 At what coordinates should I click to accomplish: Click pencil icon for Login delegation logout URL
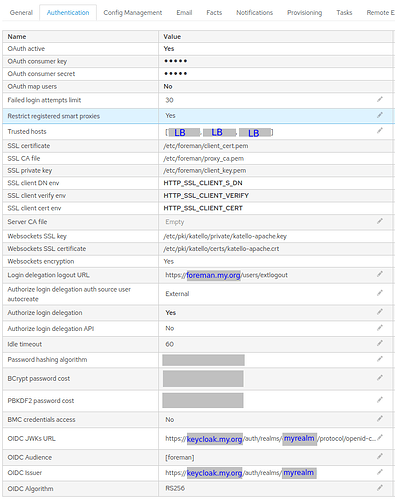(380, 274)
